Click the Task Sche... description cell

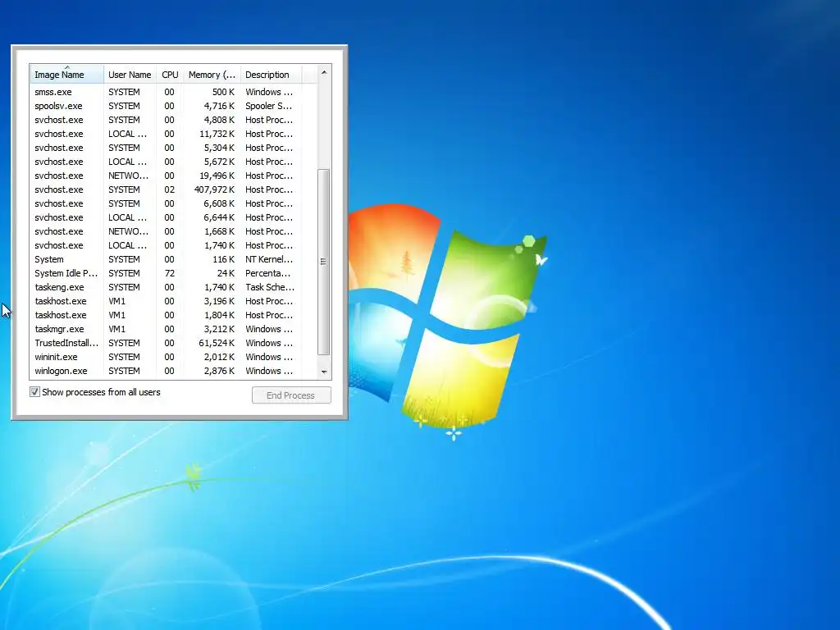[269, 287]
